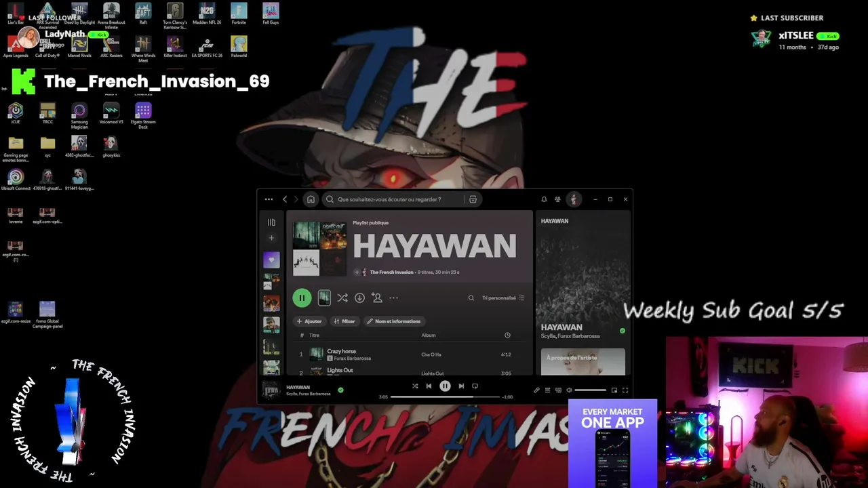
Task: Open The French Invasion profile link
Action: pos(391,272)
